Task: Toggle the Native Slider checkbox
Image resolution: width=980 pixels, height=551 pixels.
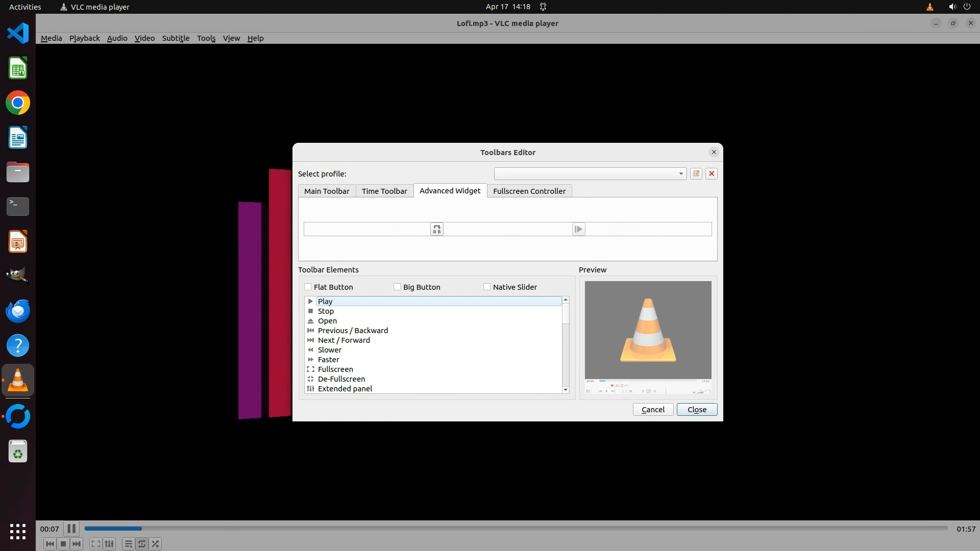Action: tap(487, 287)
